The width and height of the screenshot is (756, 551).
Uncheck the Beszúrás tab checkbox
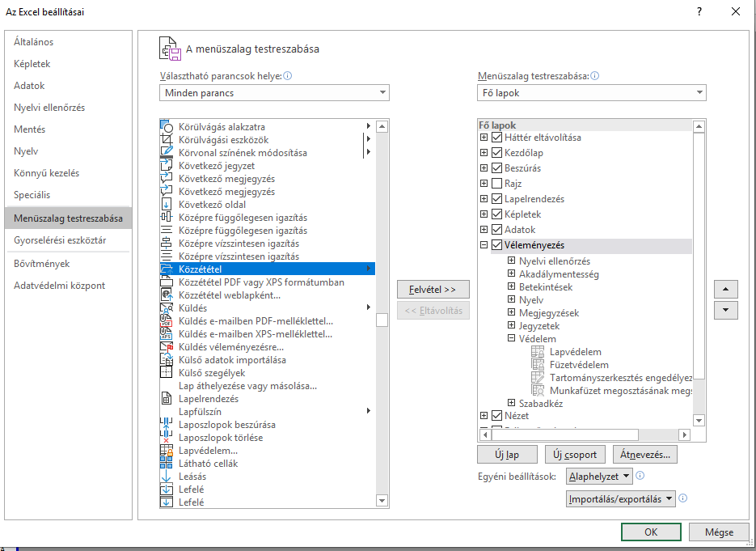click(x=497, y=168)
